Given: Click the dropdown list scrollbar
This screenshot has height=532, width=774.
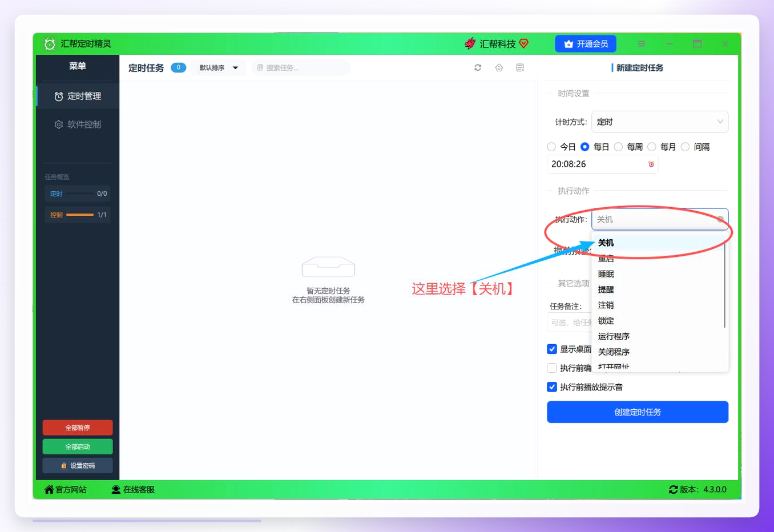Looking at the screenshot, I should click(725, 285).
